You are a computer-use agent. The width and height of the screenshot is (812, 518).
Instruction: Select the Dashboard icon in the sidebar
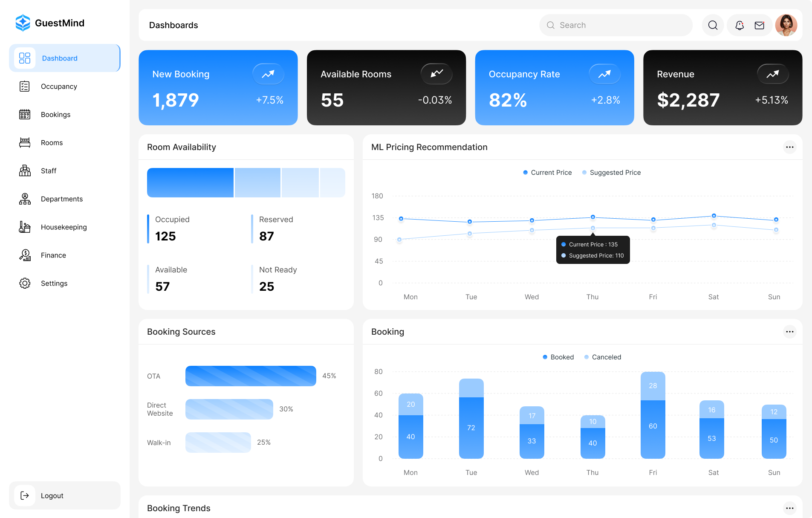pyautogui.click(x=24, y=58)
